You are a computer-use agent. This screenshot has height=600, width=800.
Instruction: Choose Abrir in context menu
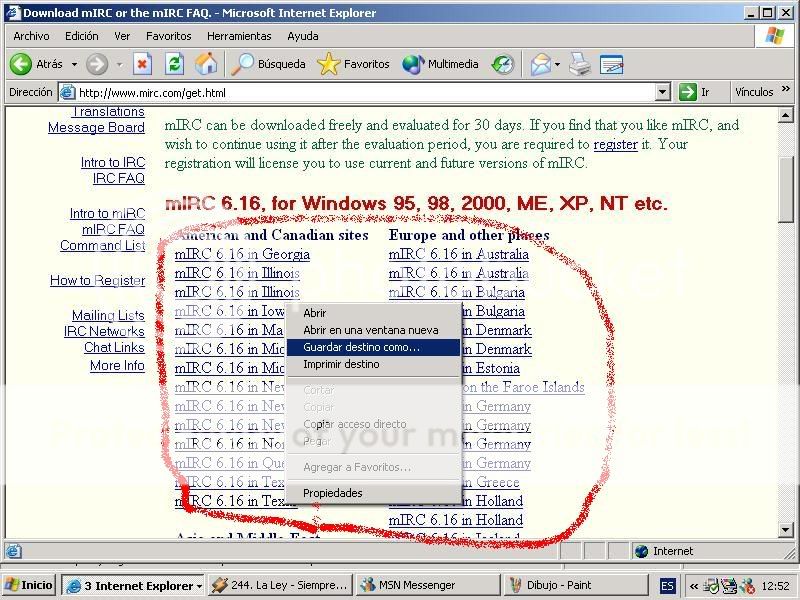point(373,313)
